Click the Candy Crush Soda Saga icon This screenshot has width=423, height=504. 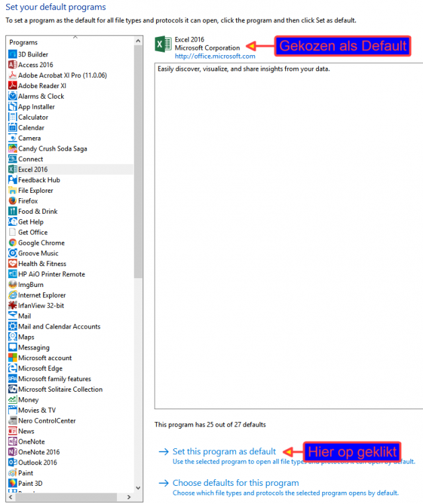pos(13,149)
